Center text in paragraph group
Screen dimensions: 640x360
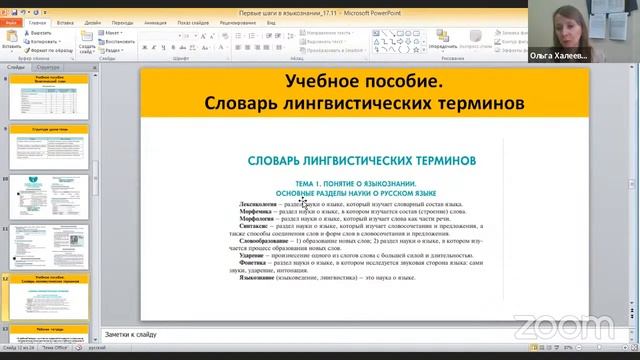pyautogui.click(x=247, y=48)
